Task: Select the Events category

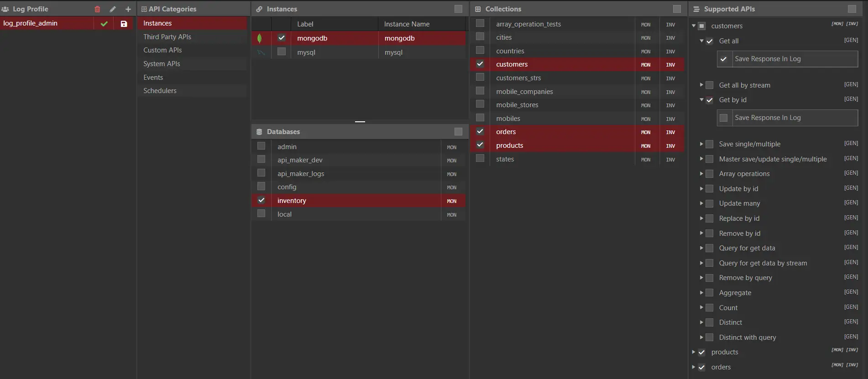Action: click(192, 78)
